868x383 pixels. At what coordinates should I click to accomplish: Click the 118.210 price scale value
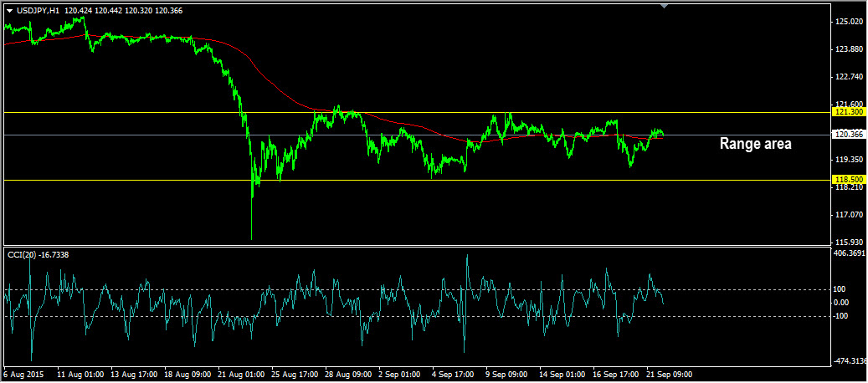tap(848, 187)
